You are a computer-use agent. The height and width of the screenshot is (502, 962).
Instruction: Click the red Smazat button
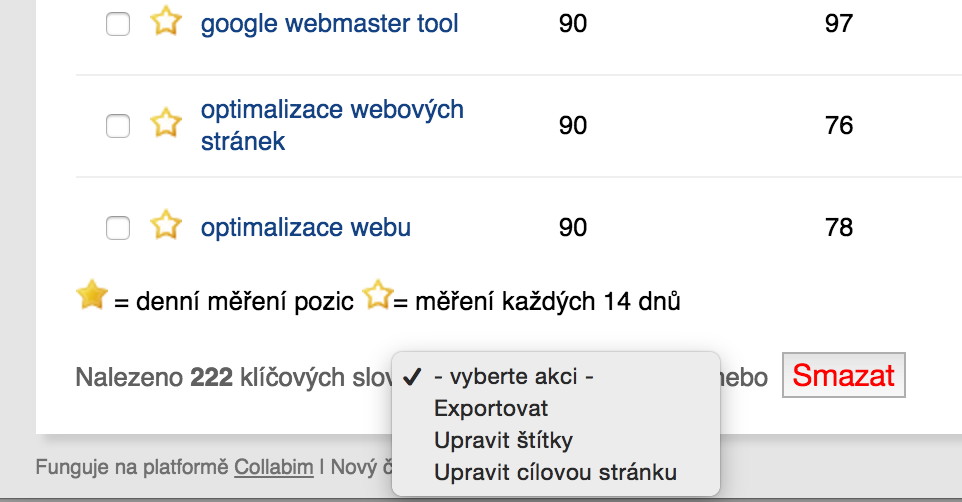[x=844, y=375]
